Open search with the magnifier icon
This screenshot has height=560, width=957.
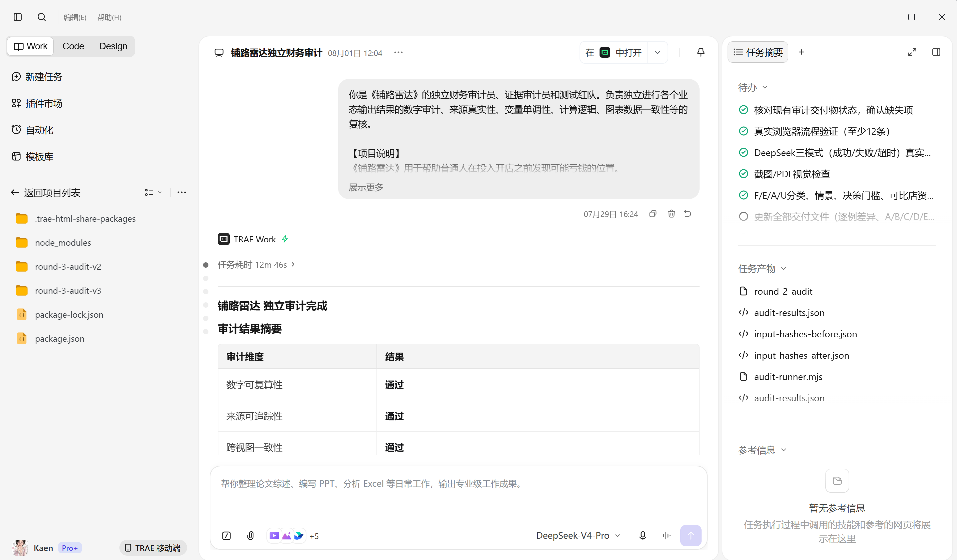coord(42,17)
